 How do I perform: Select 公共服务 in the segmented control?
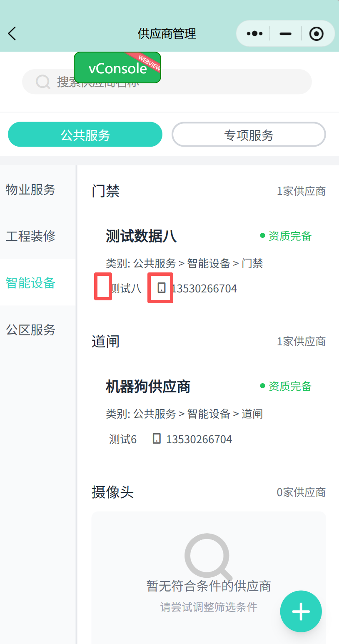[85, 134]
